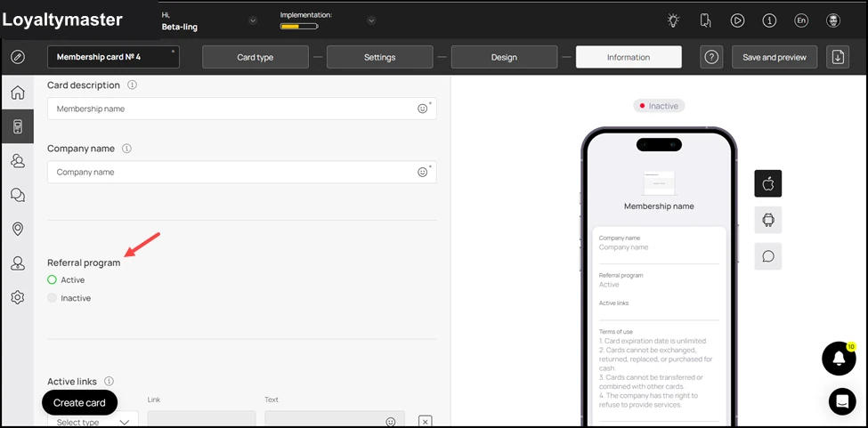Open the managers user icon in sidebar
The image size is (868, 428).
click(18, 263)
